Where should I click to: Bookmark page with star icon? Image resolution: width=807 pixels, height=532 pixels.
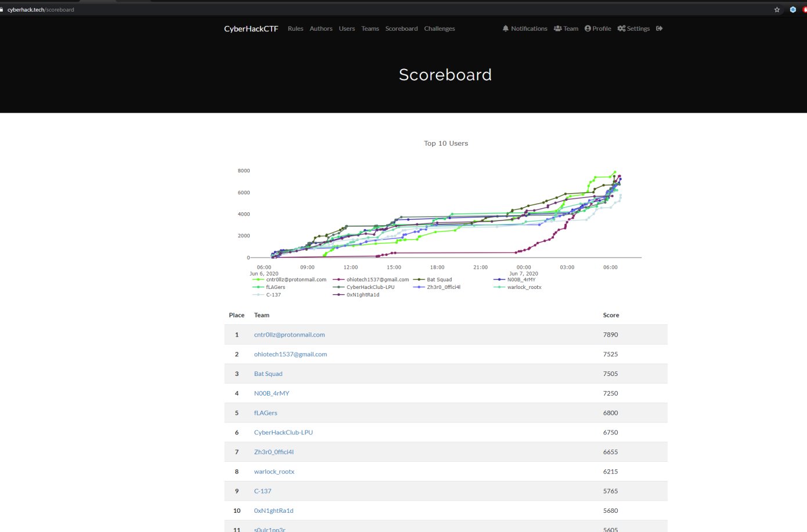777,9
